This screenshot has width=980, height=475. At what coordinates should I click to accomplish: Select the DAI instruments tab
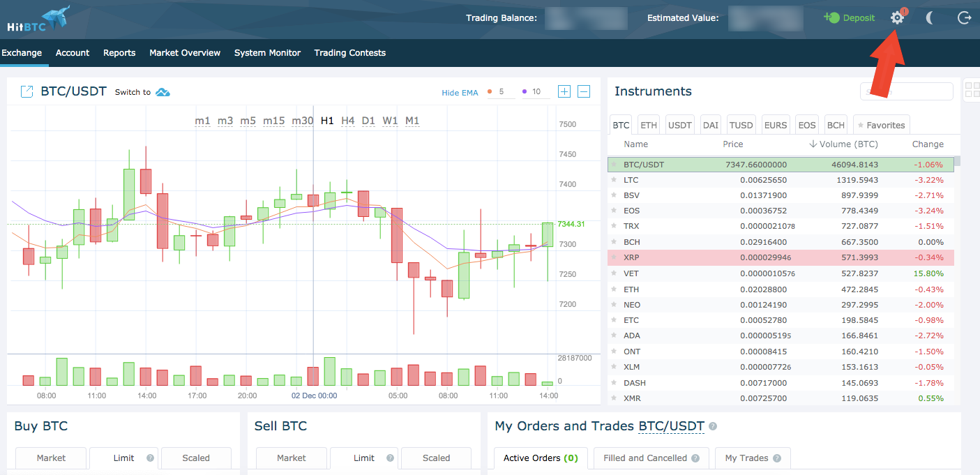click(x=711, y=125)
